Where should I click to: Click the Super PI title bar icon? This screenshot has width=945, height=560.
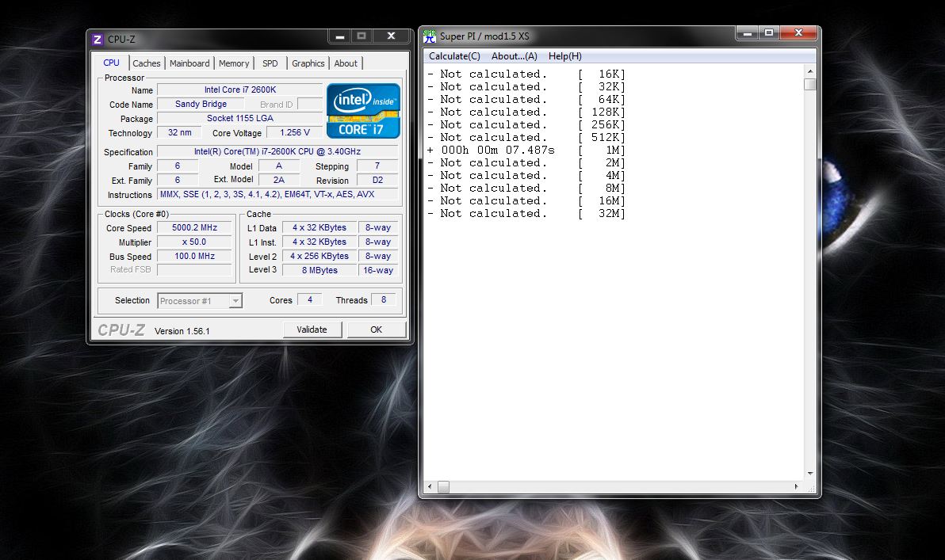(429, 36)
